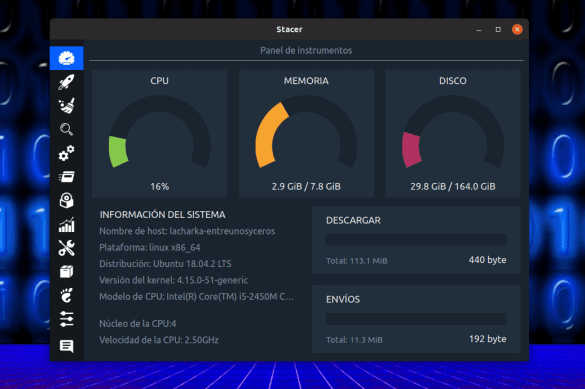Viewport: 585px width, 389px height.
Task: Open System Cleaner broom icon
Action: click(x=66, y=106)
